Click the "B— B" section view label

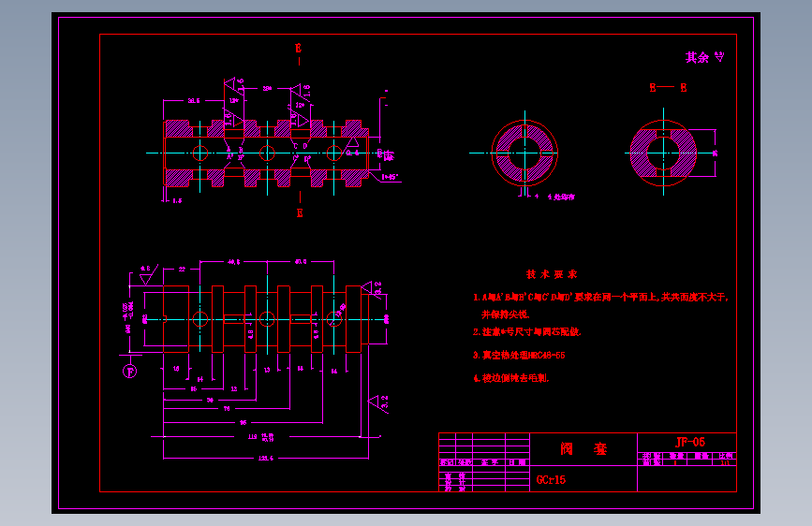[668, 87]
